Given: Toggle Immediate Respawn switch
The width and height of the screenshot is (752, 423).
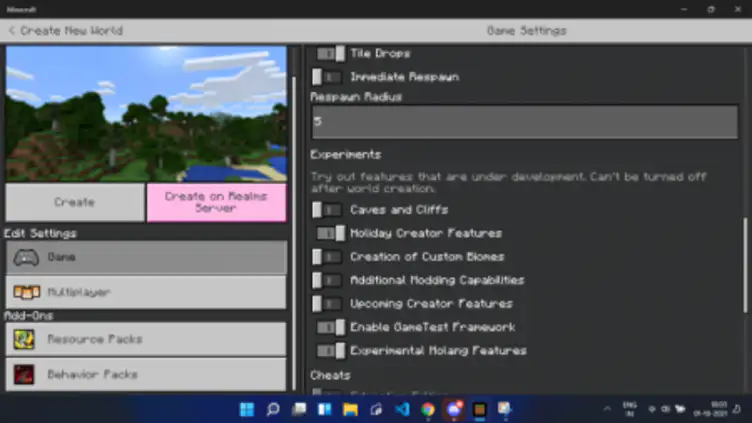Looking at the screenshot, I should 327,77.
